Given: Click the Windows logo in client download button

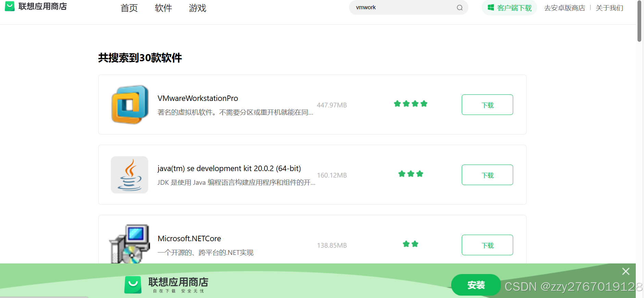Looking at the screenshot, I should [x=491, y=8].
